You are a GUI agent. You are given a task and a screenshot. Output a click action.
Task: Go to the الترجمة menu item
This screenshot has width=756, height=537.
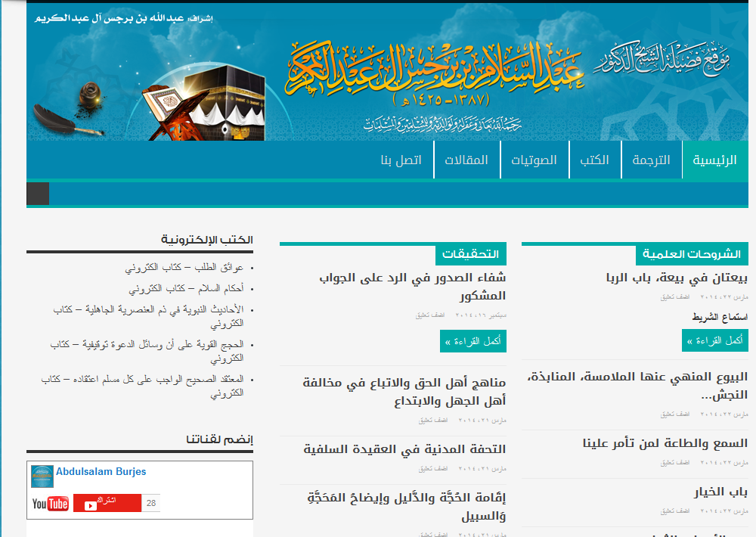click(651, 160)
